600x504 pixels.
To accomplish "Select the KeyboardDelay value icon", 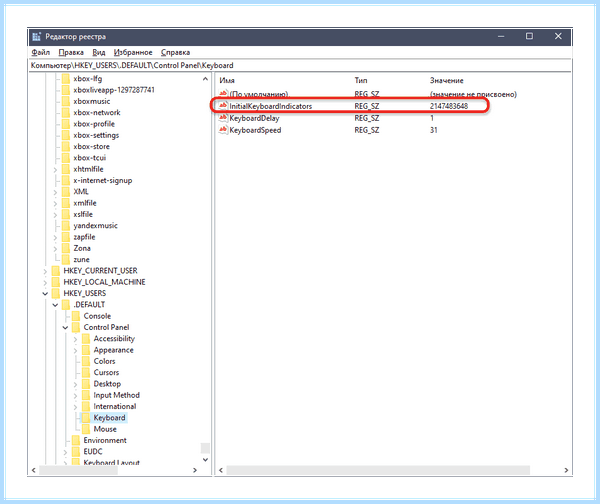I will (223, 118).
